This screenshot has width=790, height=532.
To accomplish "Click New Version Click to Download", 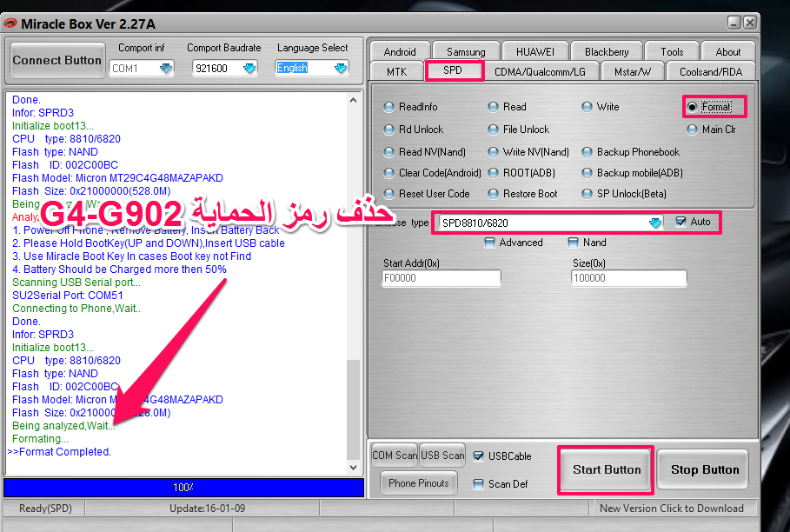I will click(x=672, y=509).
